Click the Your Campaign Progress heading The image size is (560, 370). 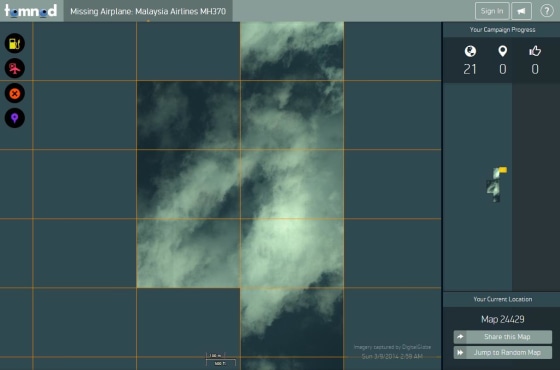[x=502, y=30]
